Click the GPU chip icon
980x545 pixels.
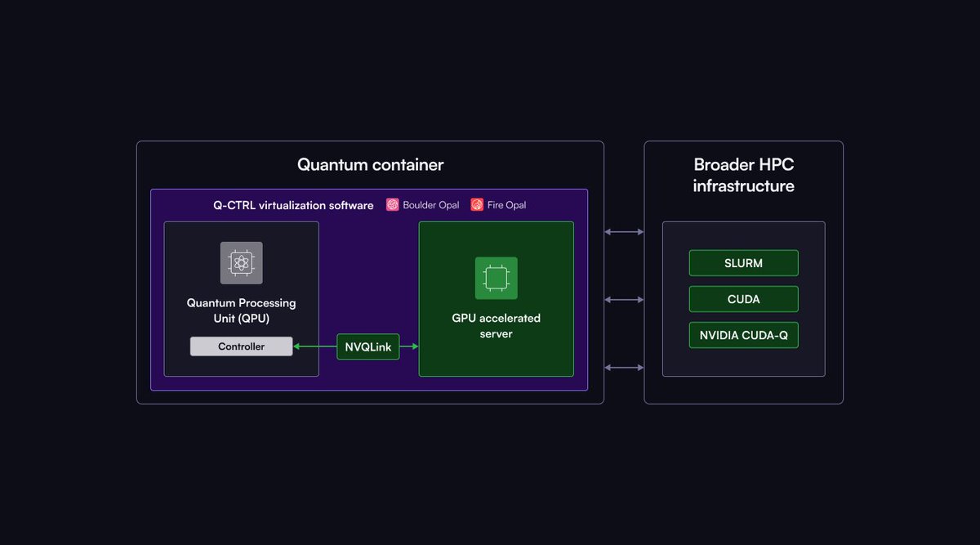coord(497,278)
